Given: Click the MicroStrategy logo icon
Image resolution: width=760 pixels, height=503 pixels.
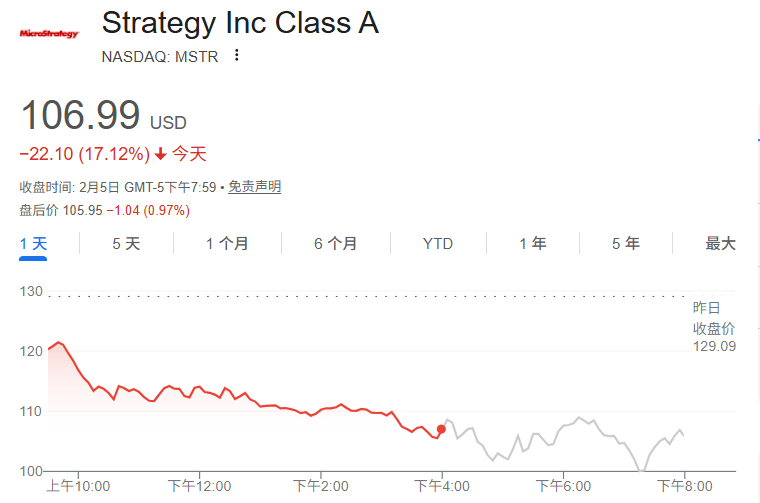Looking at the screenshot, I should 49,34.
